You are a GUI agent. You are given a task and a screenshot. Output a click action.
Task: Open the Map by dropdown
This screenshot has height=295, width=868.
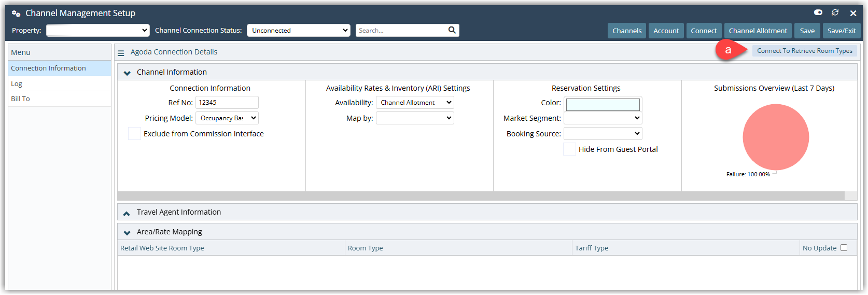click(x=415, y=118)
